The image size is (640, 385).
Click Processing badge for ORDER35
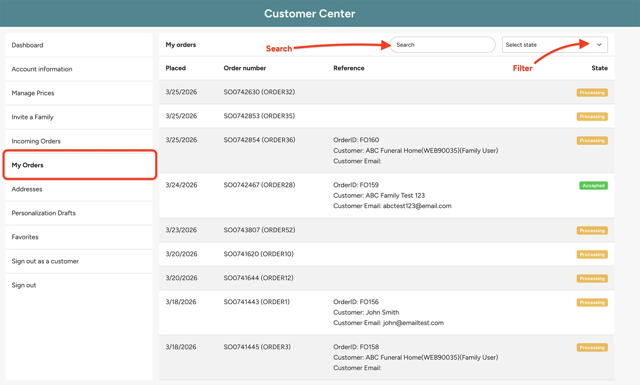(x=592, y=117)
